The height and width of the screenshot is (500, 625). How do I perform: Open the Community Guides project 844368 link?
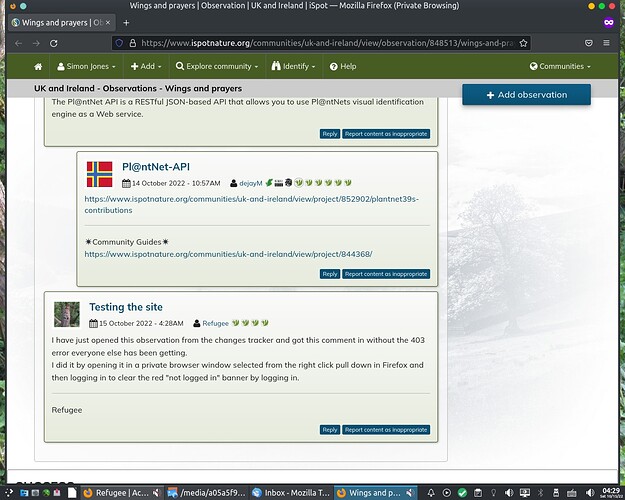(x=228, y=254)
